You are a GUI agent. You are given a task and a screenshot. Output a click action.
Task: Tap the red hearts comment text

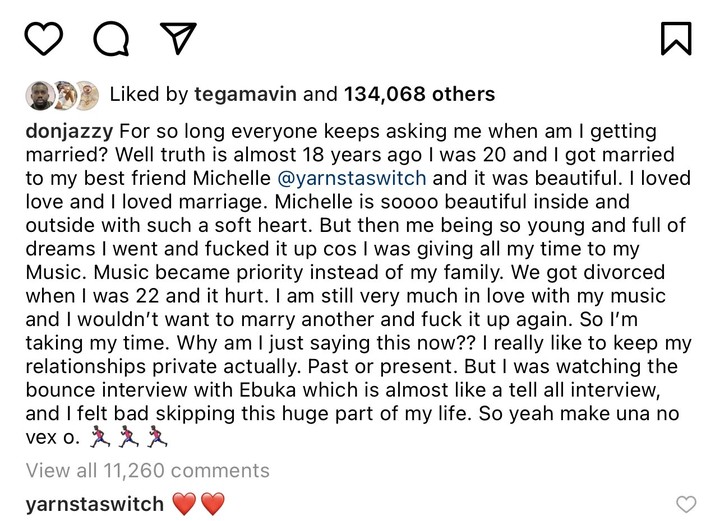200,504
